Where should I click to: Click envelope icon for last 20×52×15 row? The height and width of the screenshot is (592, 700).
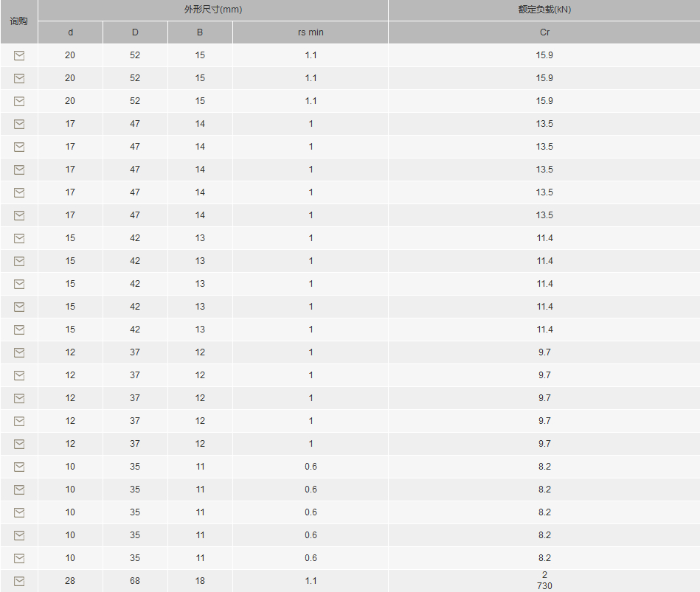coord(19,101)
